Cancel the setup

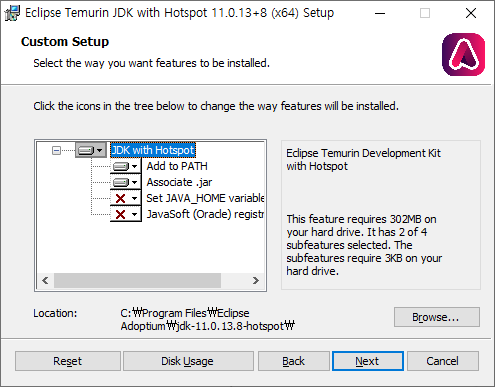pyautogui.click(x=443, y=361)
